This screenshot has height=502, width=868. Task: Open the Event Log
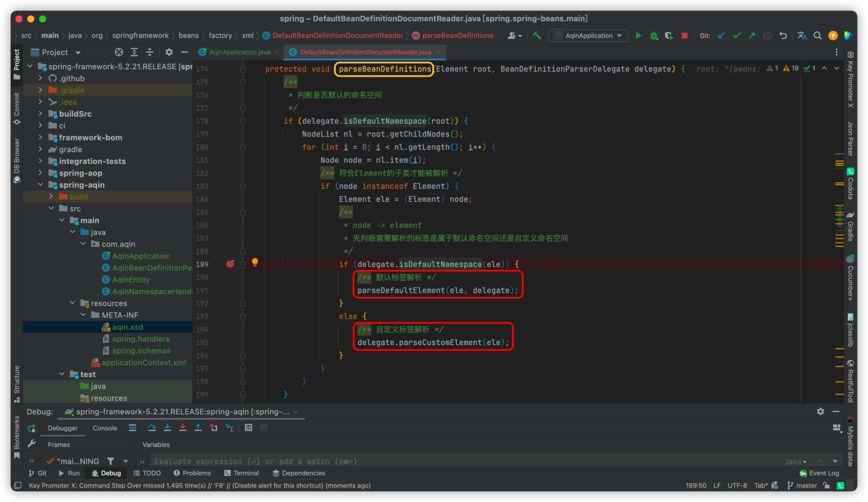(819, 473)
